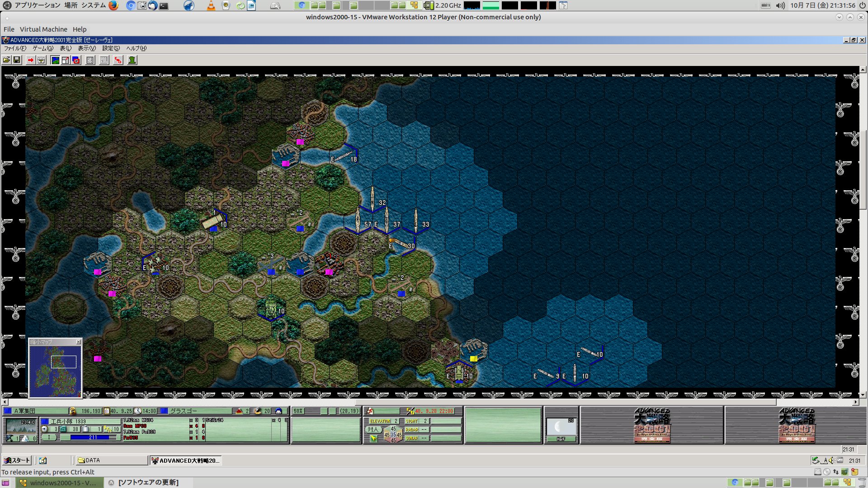Screen dimensions: 868x488
Task: Toggle the green terrain map toolbar button
Action: (55, 60)
